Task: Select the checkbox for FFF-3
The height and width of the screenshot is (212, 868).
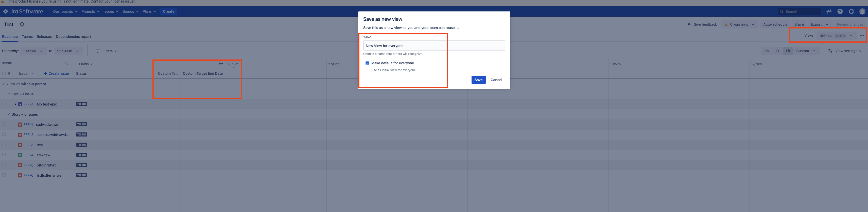Action: [4, 144]
